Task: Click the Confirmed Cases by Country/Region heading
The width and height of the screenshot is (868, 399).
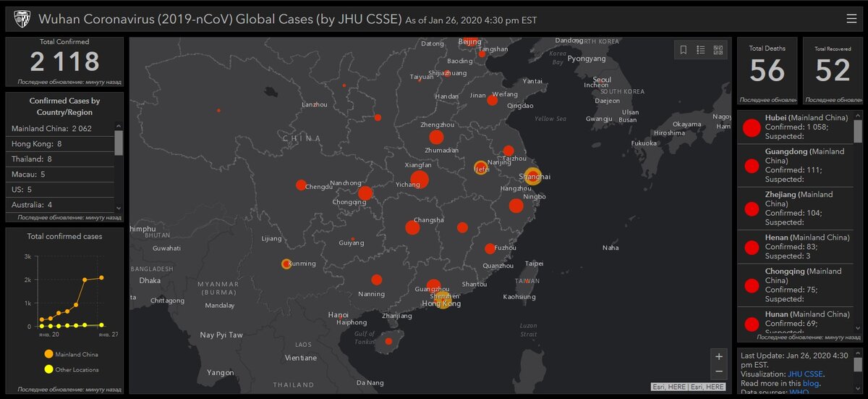Action: 64,106
